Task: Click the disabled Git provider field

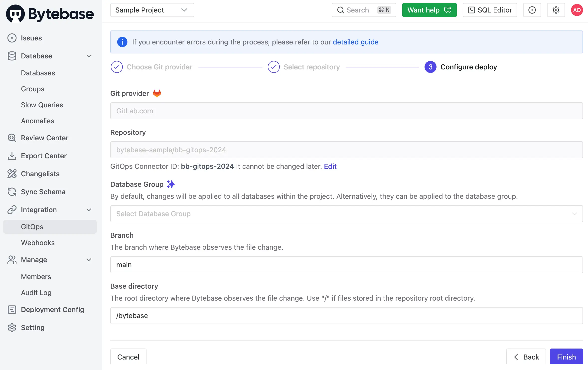Action: coord(346,111)
